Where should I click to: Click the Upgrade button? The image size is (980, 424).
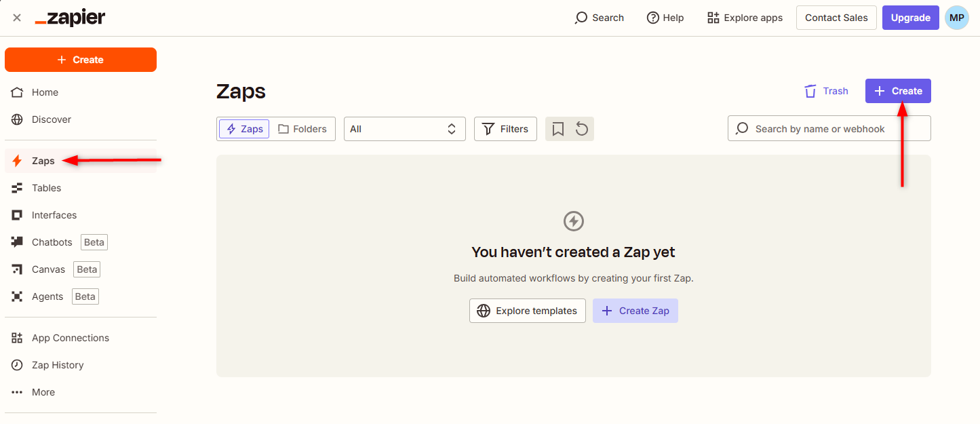pos(910,18)
